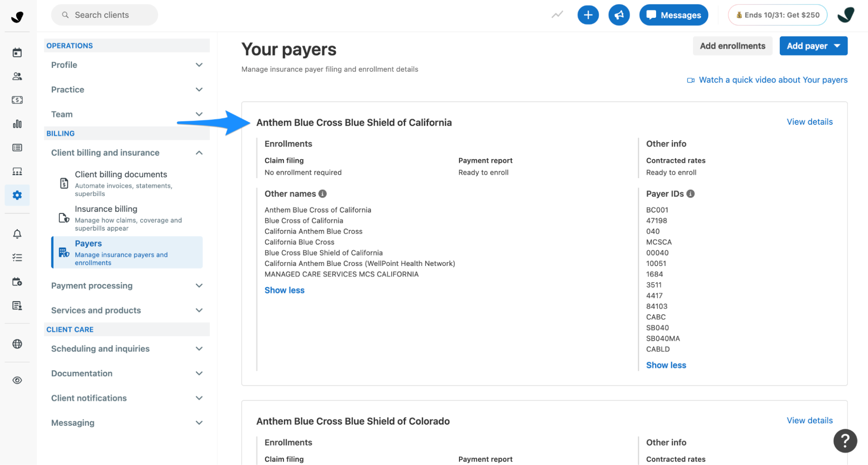Open the Messages button
868x465 pixels.
point(673,15)
